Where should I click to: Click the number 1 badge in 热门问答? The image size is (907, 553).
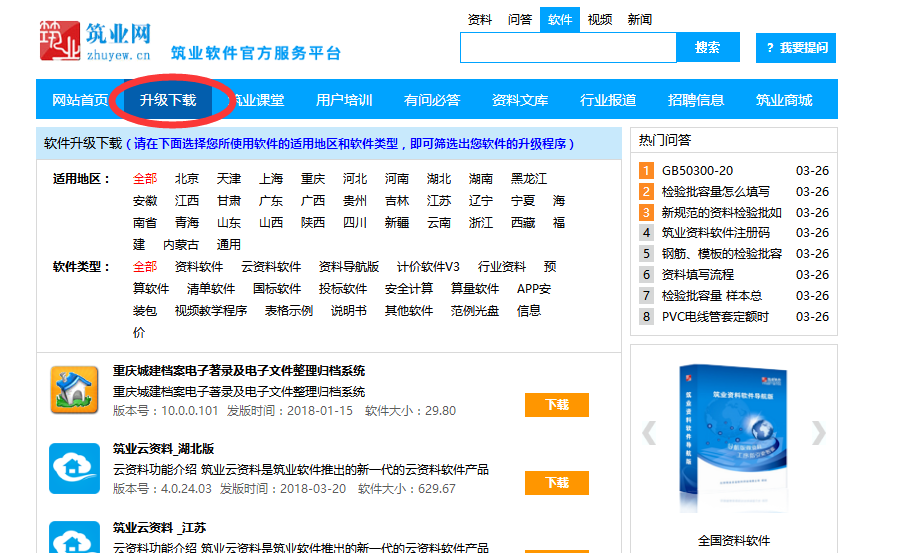[x=646, y=171]
